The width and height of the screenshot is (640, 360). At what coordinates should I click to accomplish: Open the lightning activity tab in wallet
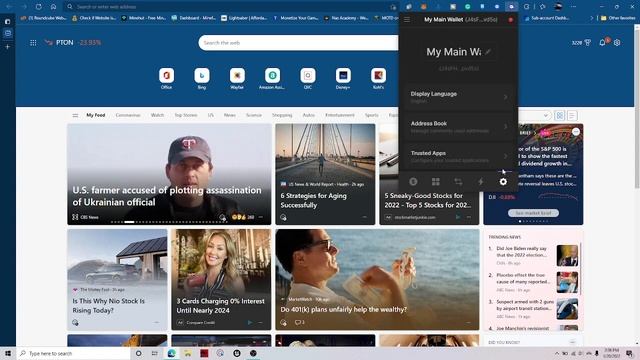point(480,182)
